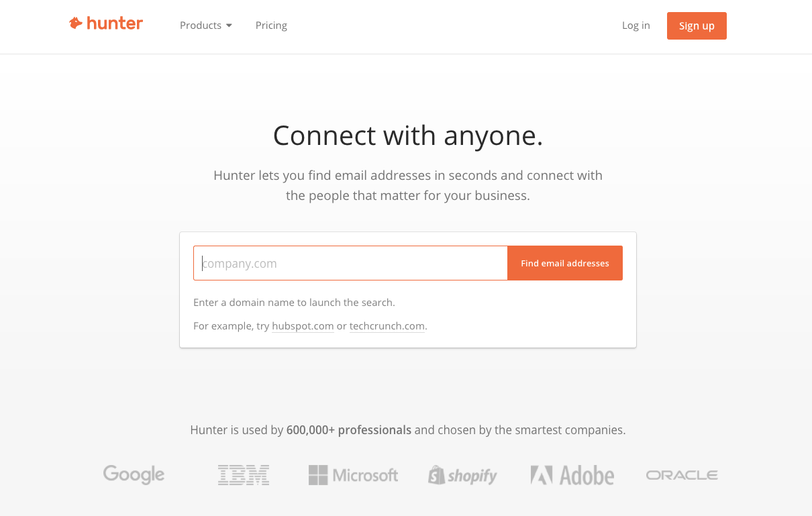812x516 pixels.
Task: Click the Log in link
Action: coord(635,25)
